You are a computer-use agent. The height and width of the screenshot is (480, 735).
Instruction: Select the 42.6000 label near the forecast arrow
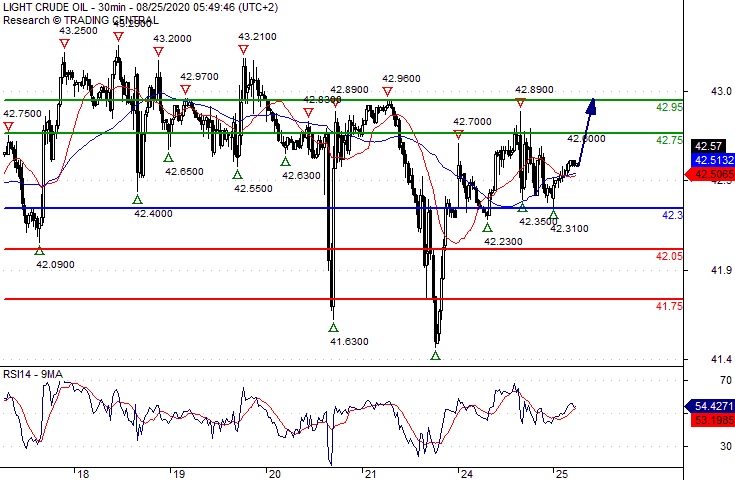pos(586,139)
